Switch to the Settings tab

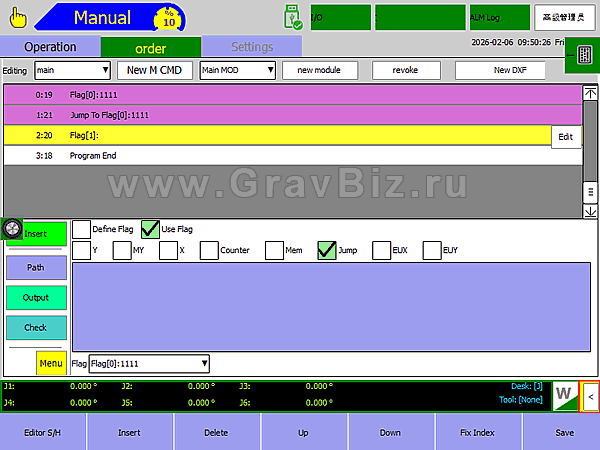[251, 47]
